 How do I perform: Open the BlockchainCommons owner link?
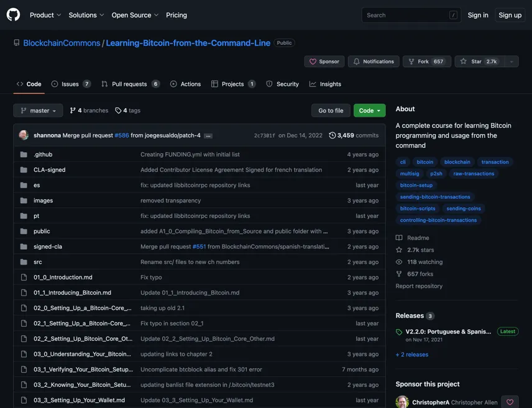pyautogui.click(x=62, y=43)
